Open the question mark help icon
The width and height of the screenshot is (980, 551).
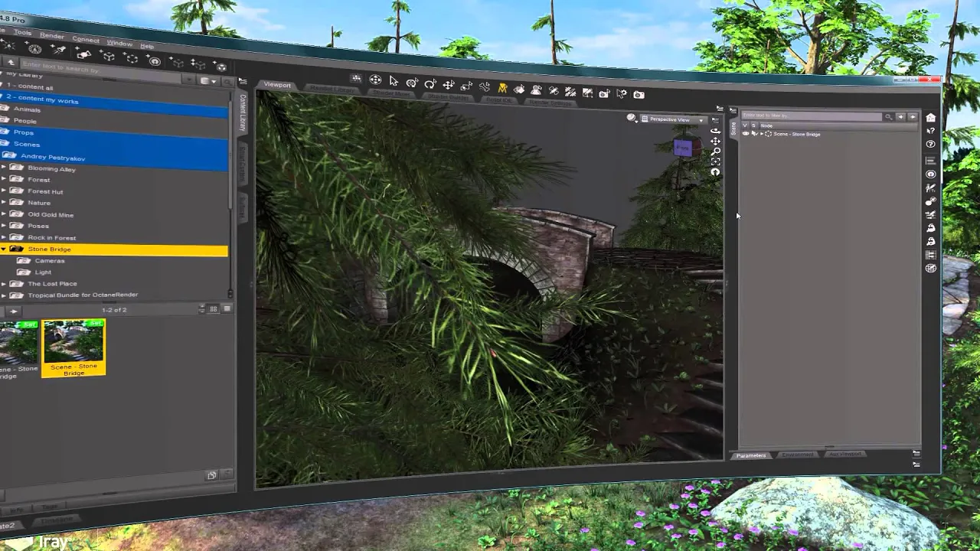tap(931, 144)
